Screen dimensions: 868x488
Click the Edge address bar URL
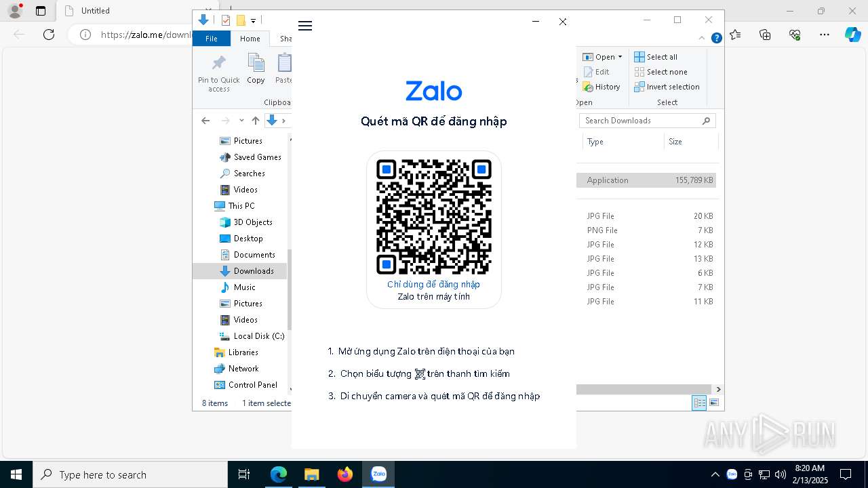(146, 35)
